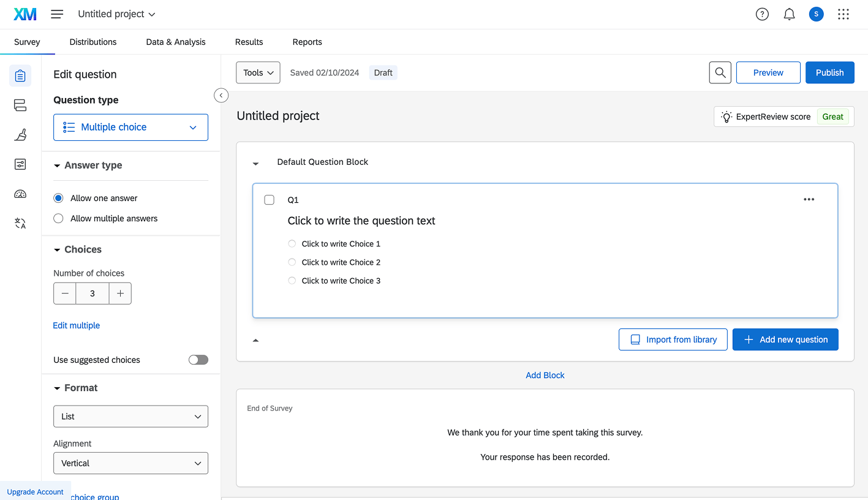Open the Look and feel paintbrush icon

tap(20, 135)
